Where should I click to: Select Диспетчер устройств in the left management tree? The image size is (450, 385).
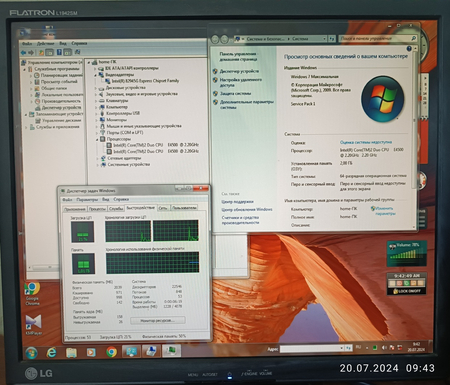point(61,107)
